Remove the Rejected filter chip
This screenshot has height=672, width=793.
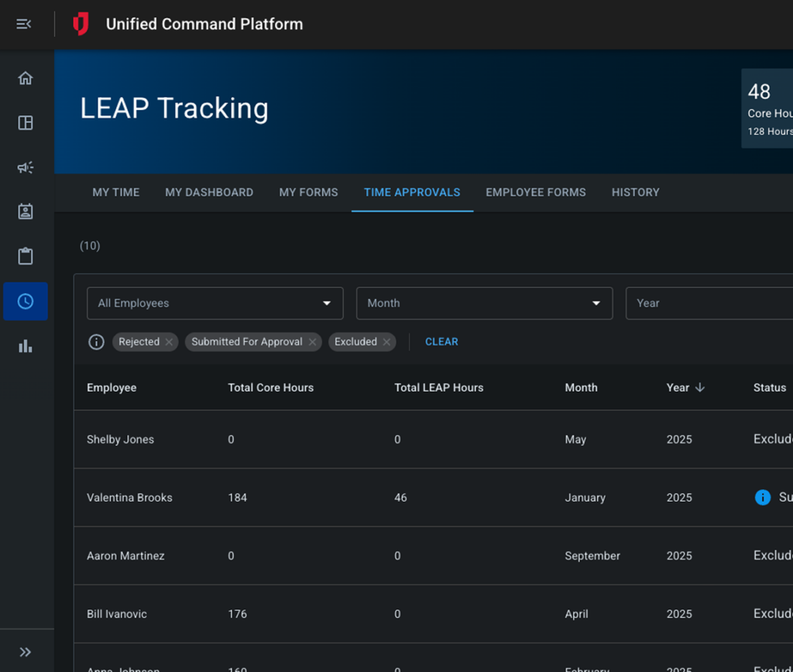coord(169,342)
